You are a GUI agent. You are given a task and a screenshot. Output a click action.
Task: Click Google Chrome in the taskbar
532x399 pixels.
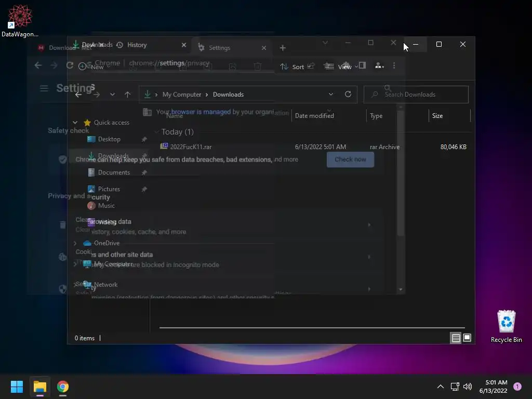tap(63, 387)
